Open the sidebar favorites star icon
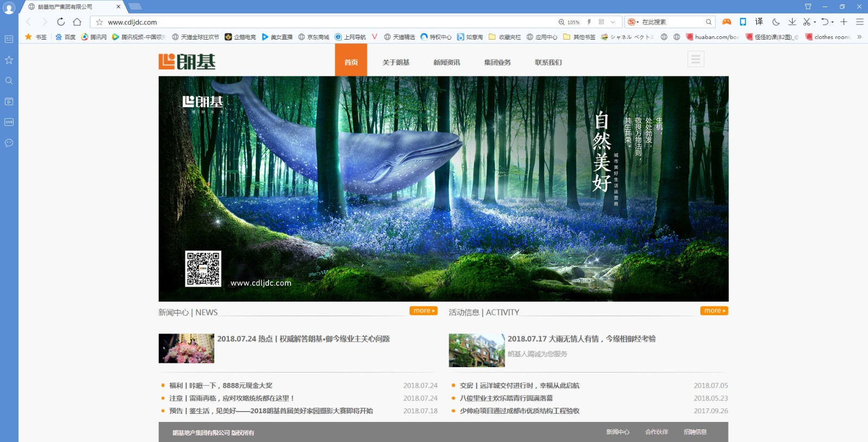868x442 pixels. click(x=9, y=60)
